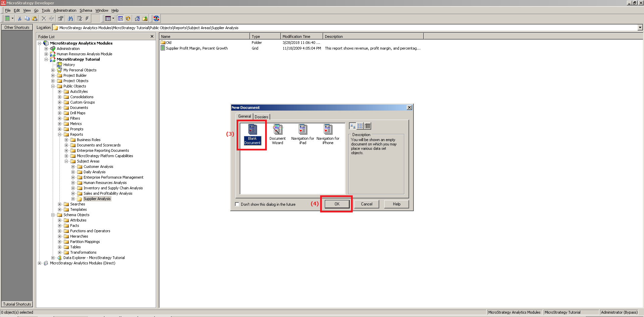Collapse the Public Objects folder

point(53,86)
